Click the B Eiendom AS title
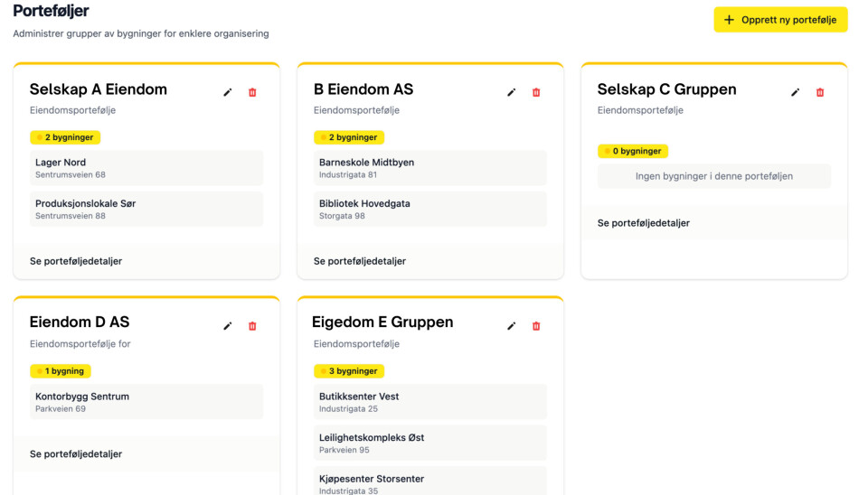 click(363, 89)
